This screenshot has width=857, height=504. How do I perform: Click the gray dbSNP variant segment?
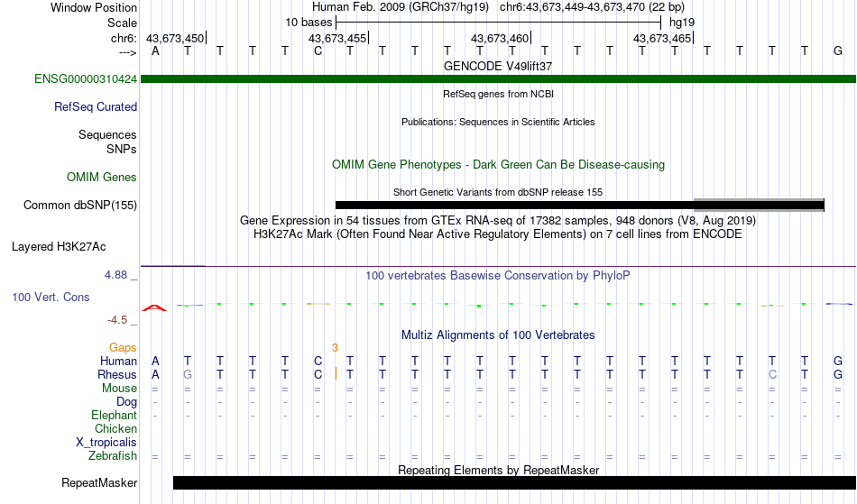pyautogui.click(x=759, y=206)
